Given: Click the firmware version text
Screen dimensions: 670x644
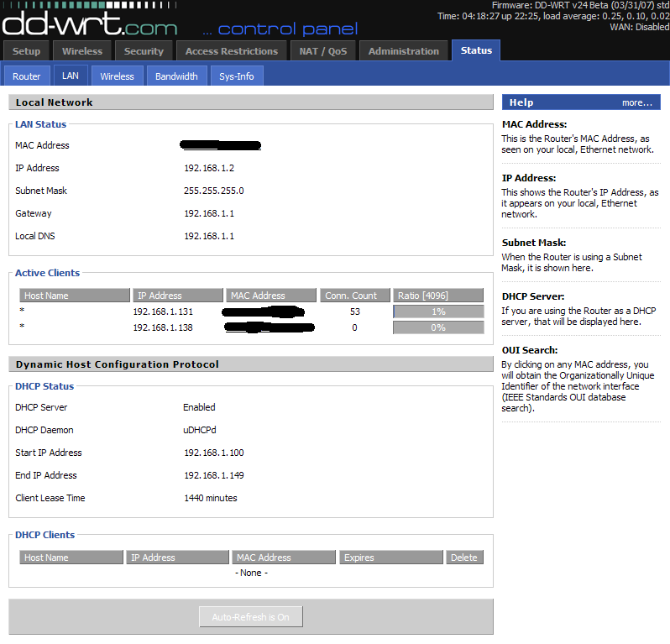Looking at the screenshot, I should point(580,6).
